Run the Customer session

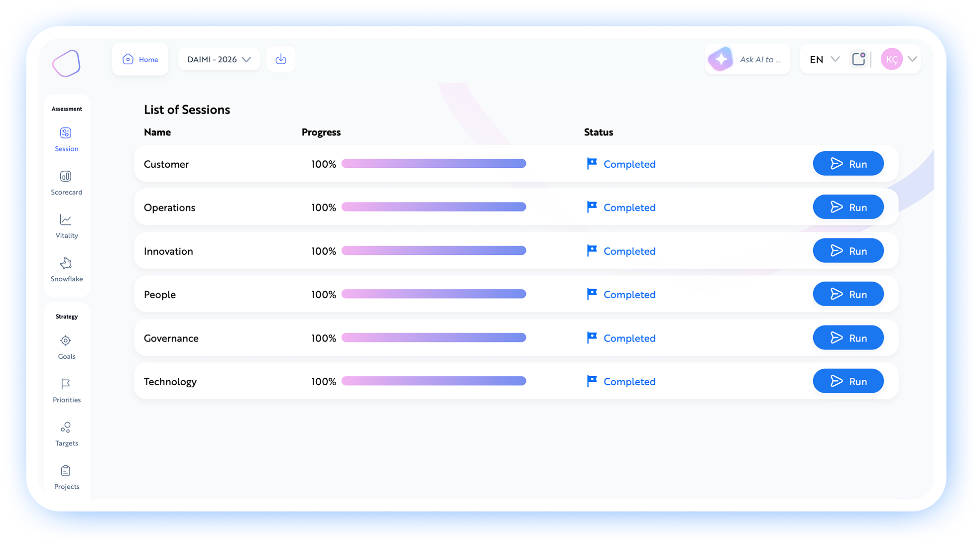pyautogui.click(x=848, y=164)
